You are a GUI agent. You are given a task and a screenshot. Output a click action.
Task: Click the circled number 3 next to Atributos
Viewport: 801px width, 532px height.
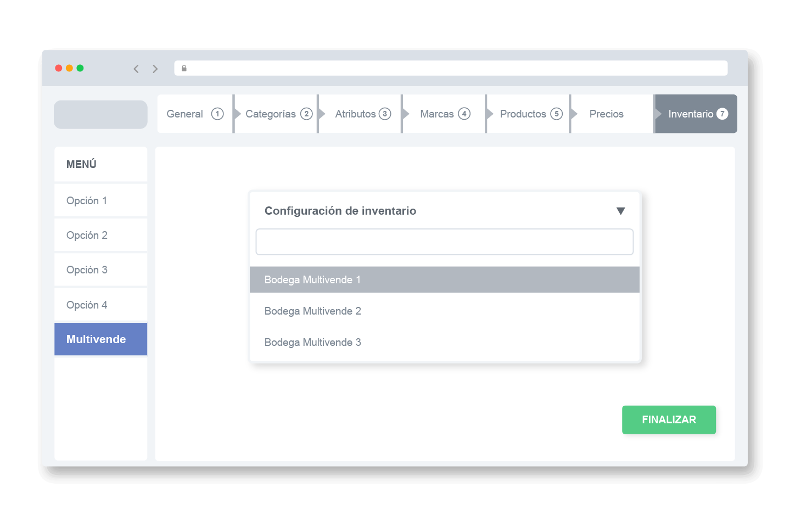[385, 114]
